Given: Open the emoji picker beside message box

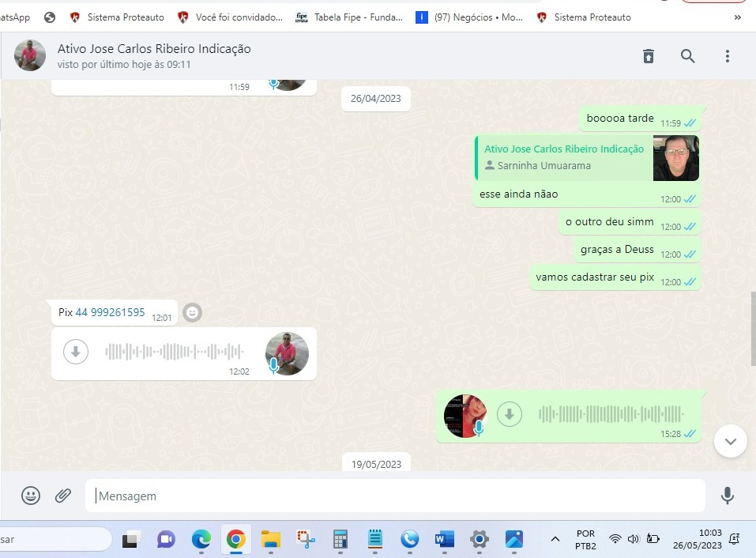Looking at the screenshot, I should click(x=31, y=496).
